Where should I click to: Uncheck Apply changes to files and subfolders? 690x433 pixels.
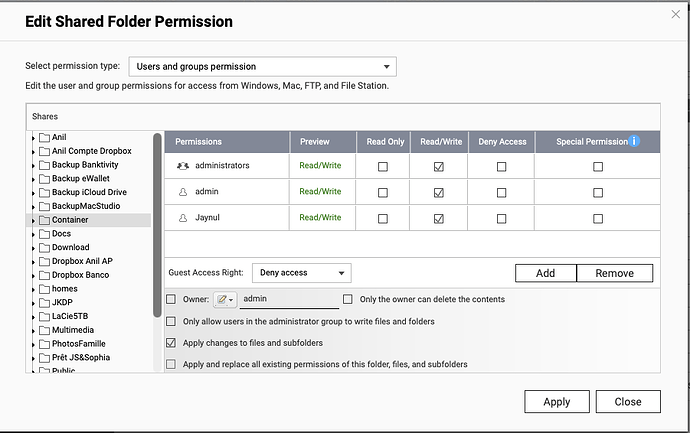[171, 342]
